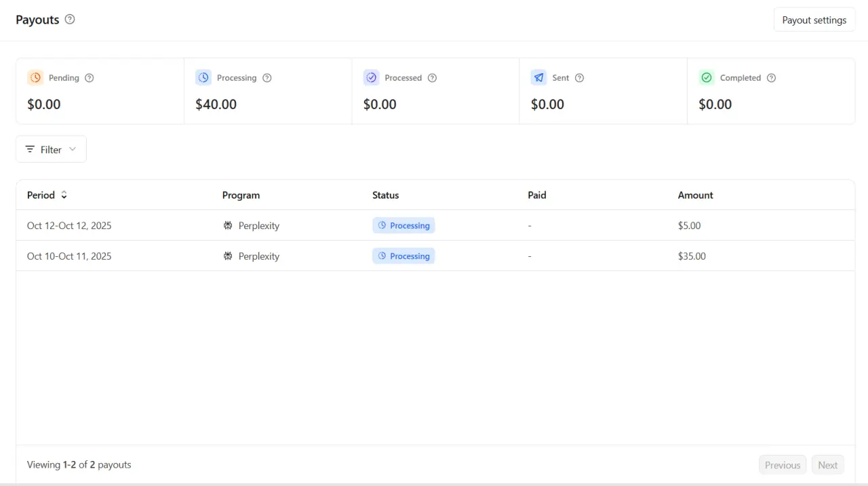
Task: Click the Program column header
Action: pyautogui.click(x=241, y=195)
